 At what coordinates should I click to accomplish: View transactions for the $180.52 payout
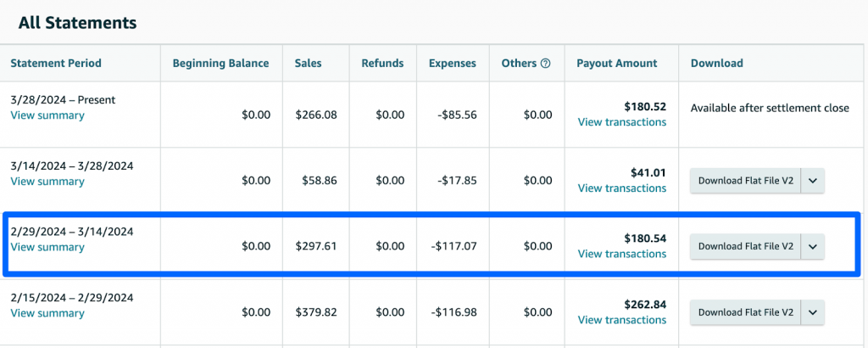coord(621,122)
